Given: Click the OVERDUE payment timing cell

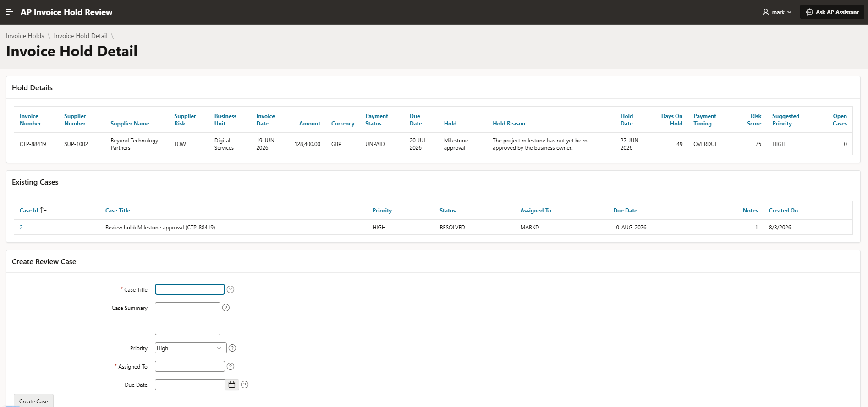Looking at the screenshot, I should point(705,144).
